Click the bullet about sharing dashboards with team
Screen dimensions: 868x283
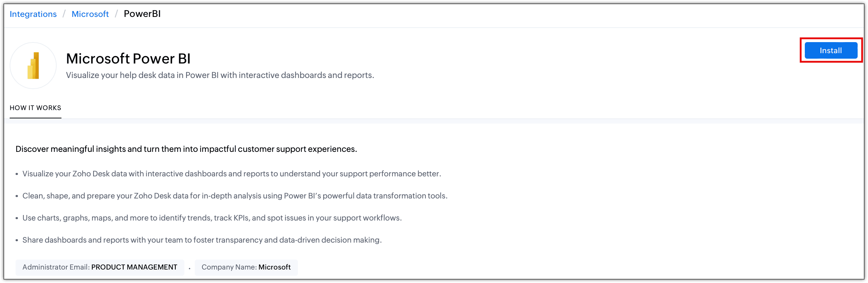point(202,240)
